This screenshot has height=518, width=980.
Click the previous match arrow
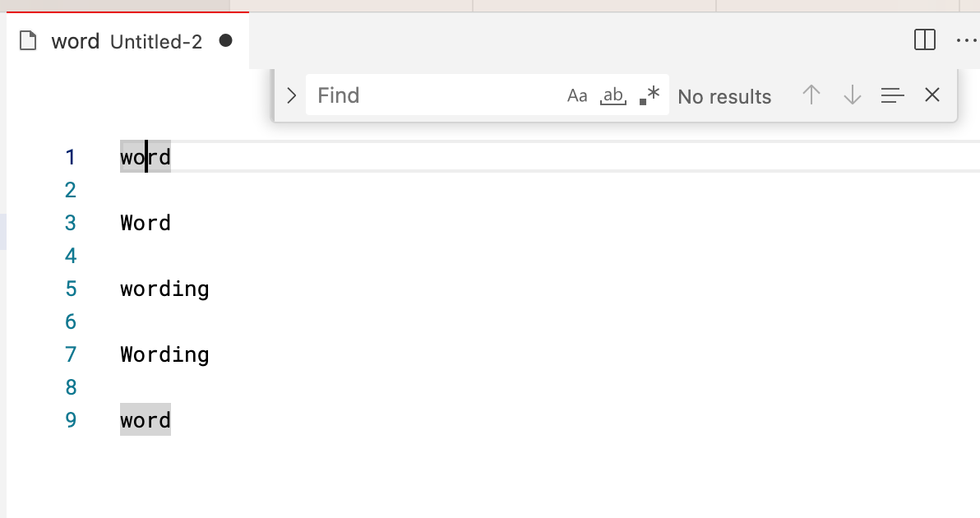click(x=811, y=95)
